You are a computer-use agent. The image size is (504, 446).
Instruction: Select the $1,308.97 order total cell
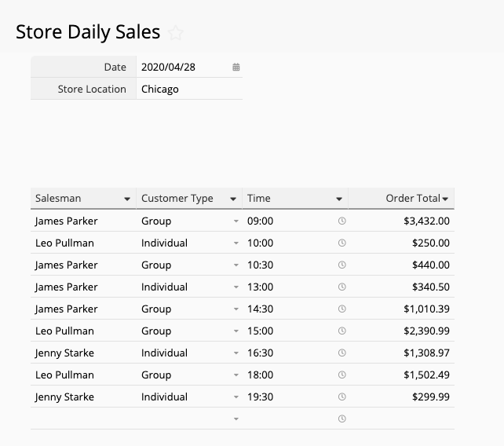click(401, 353)
